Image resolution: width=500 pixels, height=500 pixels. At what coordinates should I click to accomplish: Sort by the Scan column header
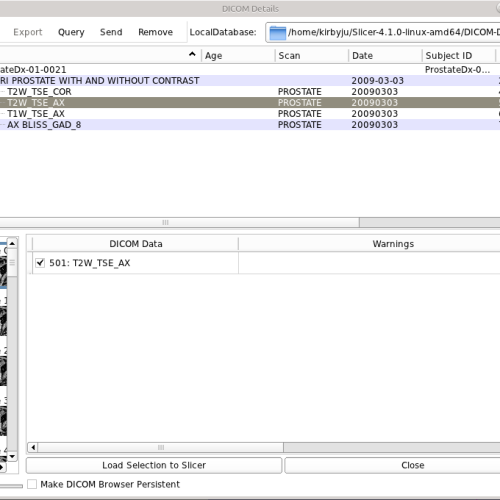pyautogui.click(x=312, y=56)
